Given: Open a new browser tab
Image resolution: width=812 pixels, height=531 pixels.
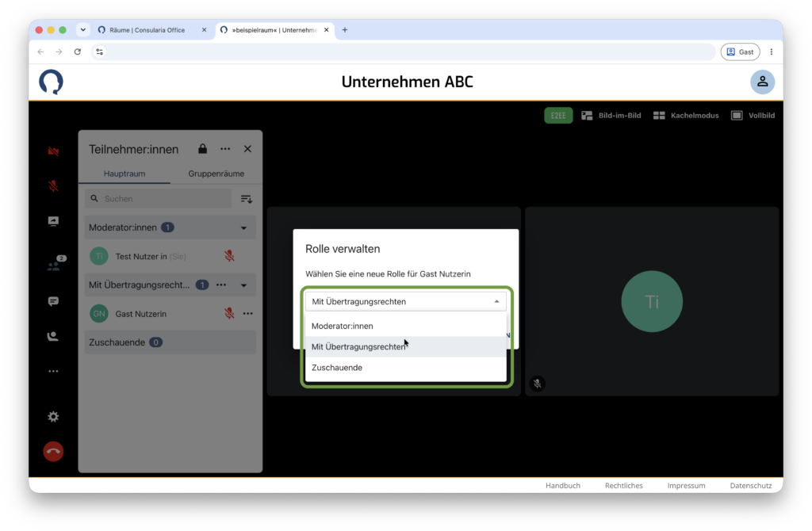Looking at the screenshot, I should [345, 30].
